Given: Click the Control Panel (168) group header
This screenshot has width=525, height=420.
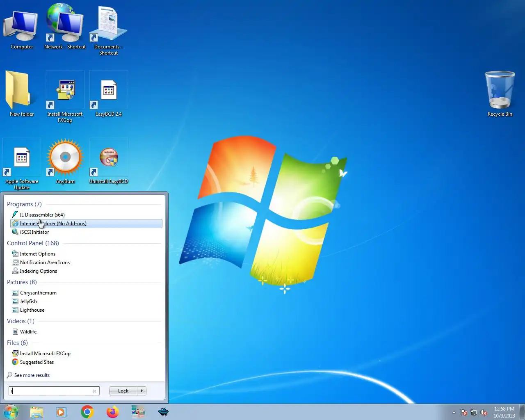Looking at the screenshot, I should click(x=33, y=243).
